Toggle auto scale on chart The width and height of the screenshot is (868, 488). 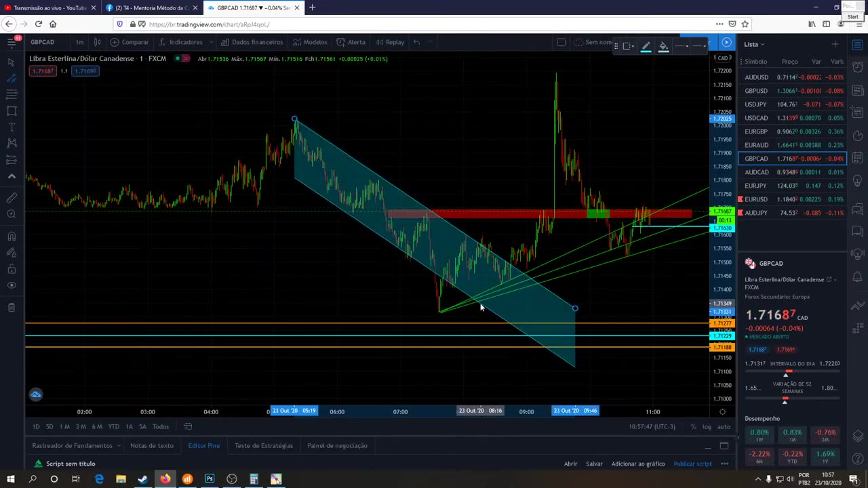724,426
